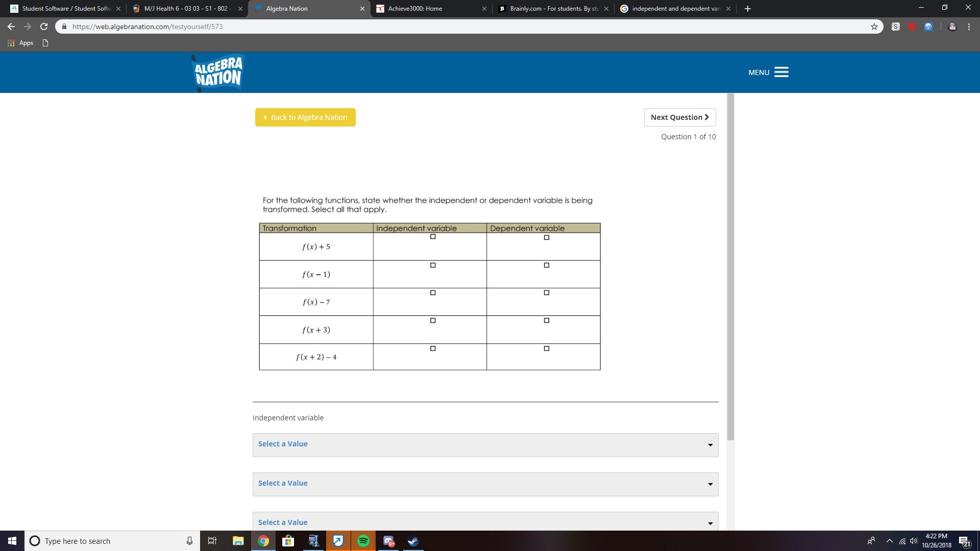The width and height of the screenshot is (980, 551).
Task: Reload the current page
Action: click(x=44, y=27)
